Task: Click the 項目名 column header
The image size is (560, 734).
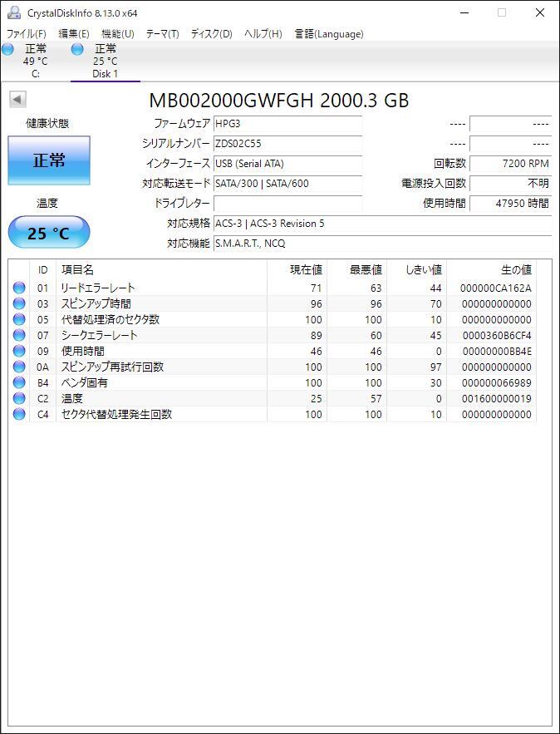Action: pyautogui.click(x=161, y=270)
